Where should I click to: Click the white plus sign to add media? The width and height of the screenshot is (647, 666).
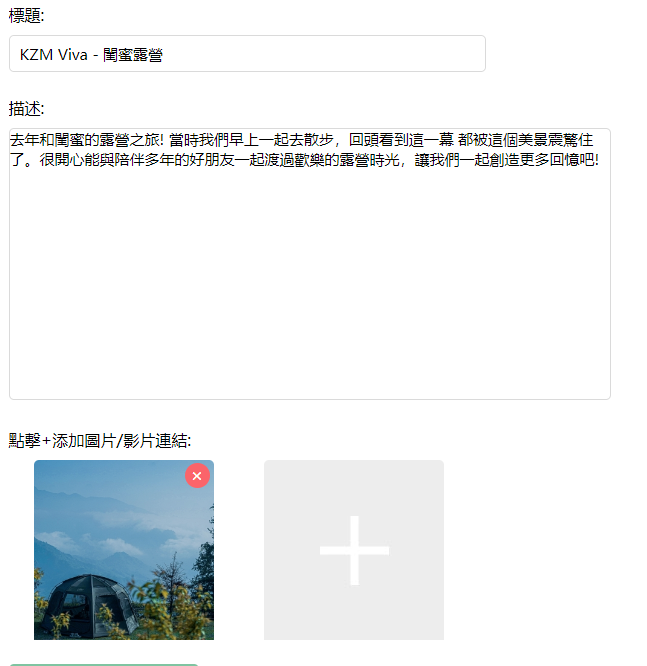pos(354,550)
